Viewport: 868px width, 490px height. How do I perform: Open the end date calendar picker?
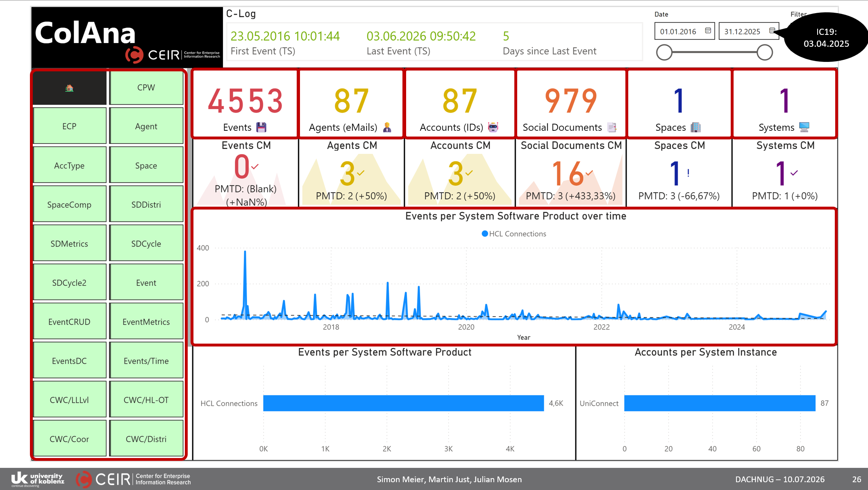[772, 31]
